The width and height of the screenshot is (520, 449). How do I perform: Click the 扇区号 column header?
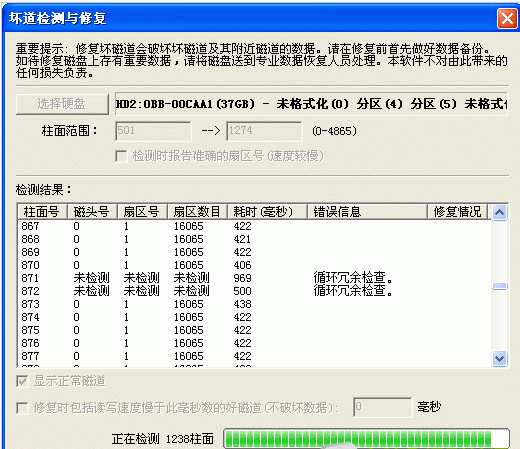pos(142,212)
